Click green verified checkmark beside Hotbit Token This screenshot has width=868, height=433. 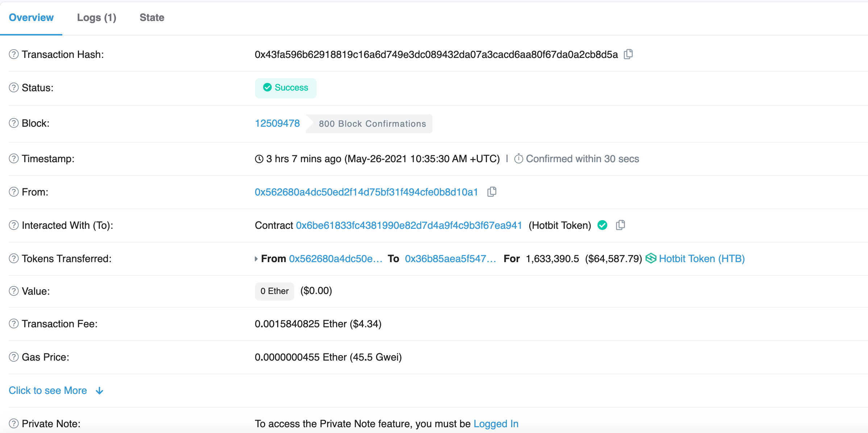click(x=602, y=225)
